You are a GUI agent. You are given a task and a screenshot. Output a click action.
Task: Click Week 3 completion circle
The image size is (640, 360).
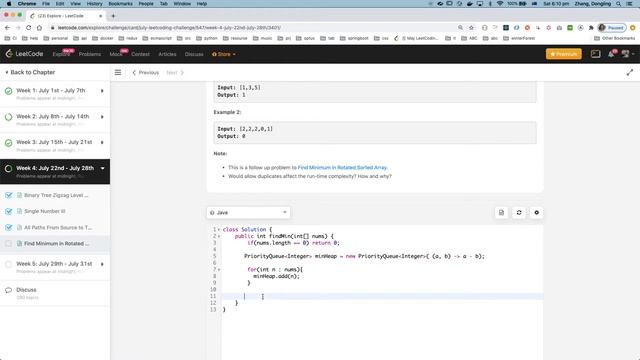pos(8,143)
